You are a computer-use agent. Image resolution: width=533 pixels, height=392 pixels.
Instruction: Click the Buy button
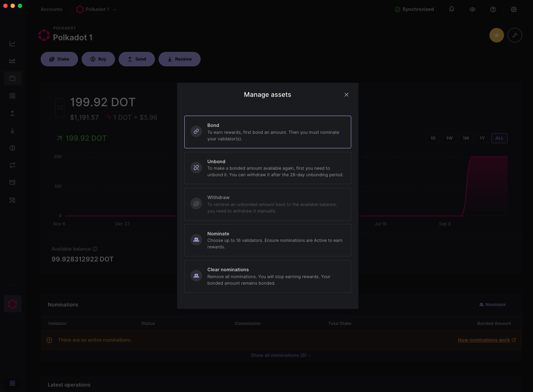pyautogui.click(x=98, y=59)
